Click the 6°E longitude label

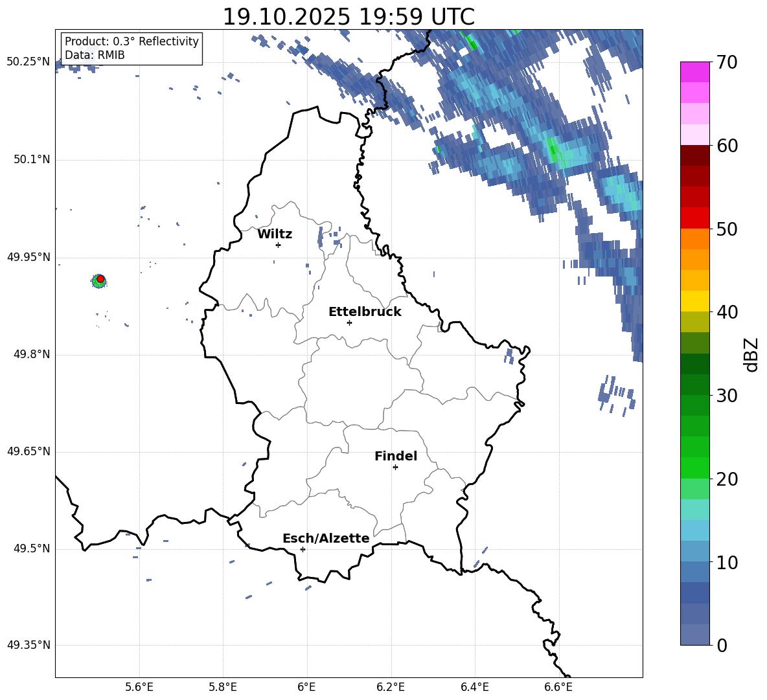tap(306, 687)
